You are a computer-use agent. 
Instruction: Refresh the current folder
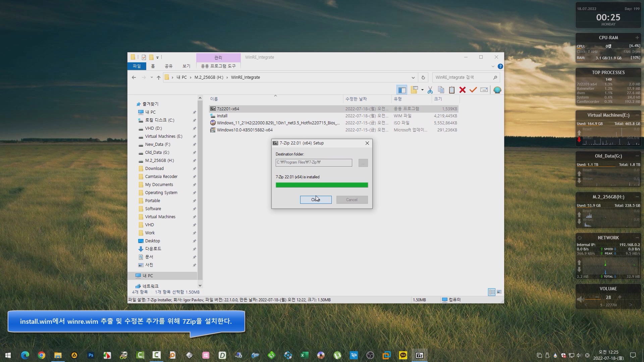423,77
